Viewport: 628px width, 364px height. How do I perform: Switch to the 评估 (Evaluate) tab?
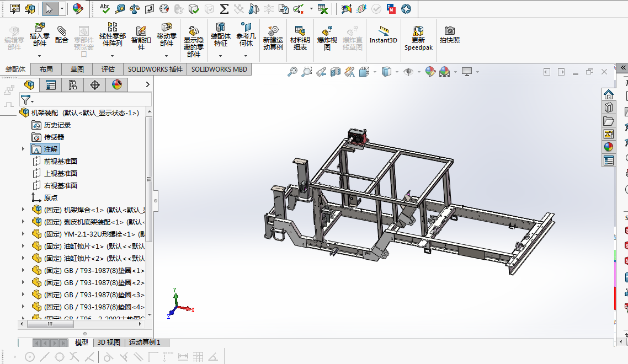tap(108, 69)
